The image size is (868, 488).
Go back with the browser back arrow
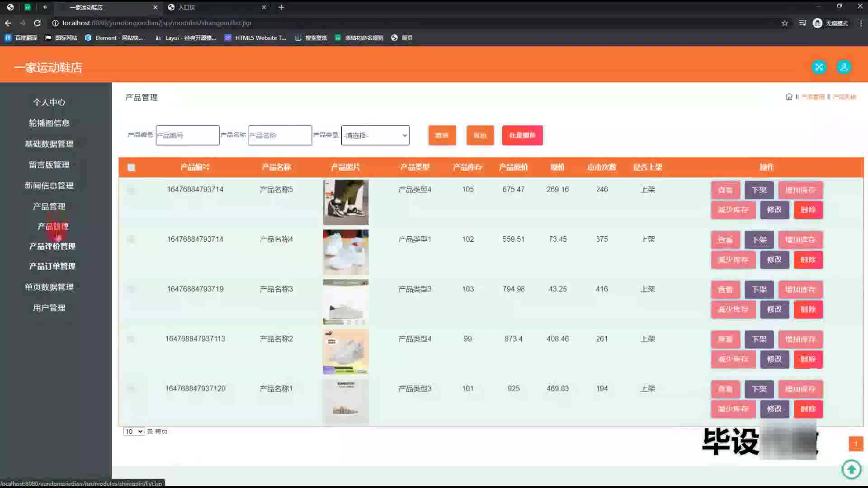[8, 23]
